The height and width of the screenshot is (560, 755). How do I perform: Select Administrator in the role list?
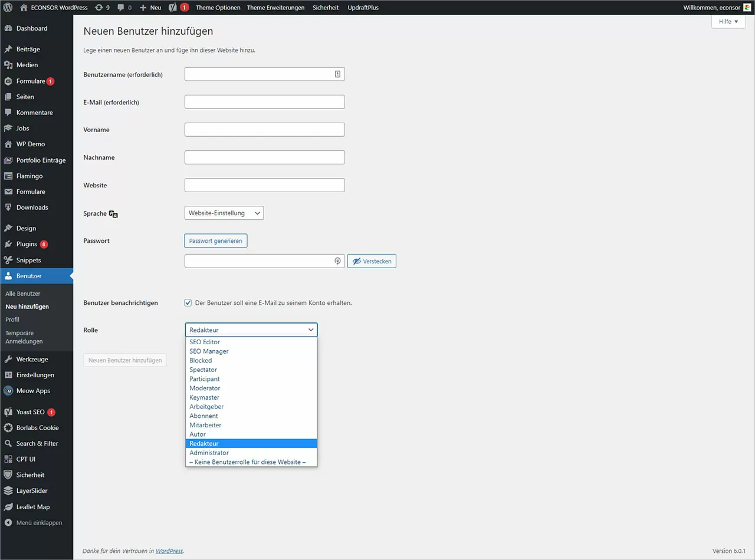coord(209,452)
